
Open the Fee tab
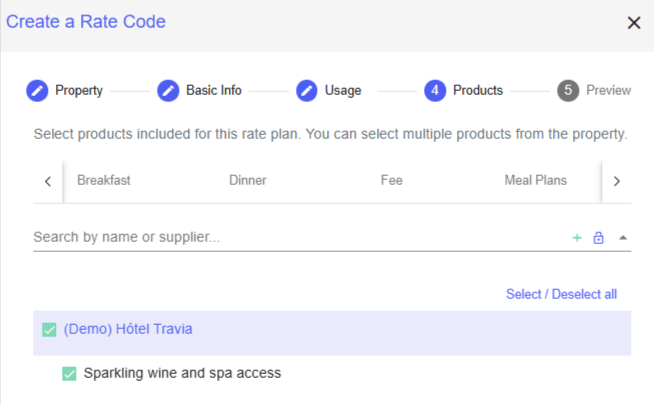click(391, 181)
